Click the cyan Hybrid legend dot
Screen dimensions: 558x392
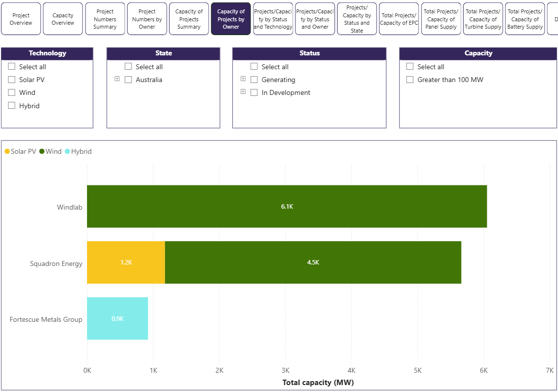[x=67, y=152]
